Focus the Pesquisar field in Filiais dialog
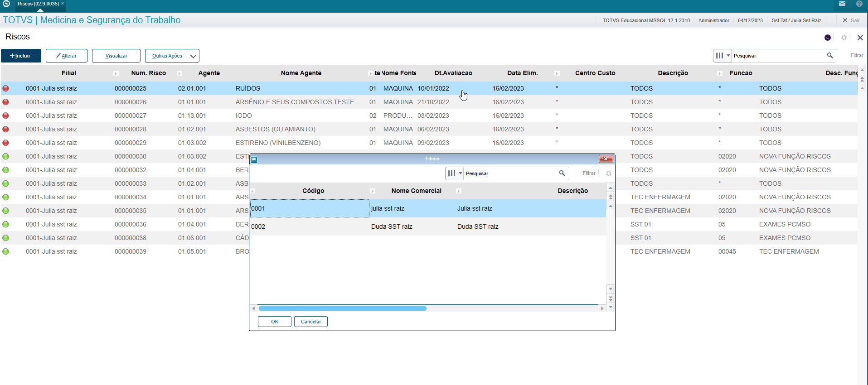This screenshot has height=385, width=868. pos(511,173)
